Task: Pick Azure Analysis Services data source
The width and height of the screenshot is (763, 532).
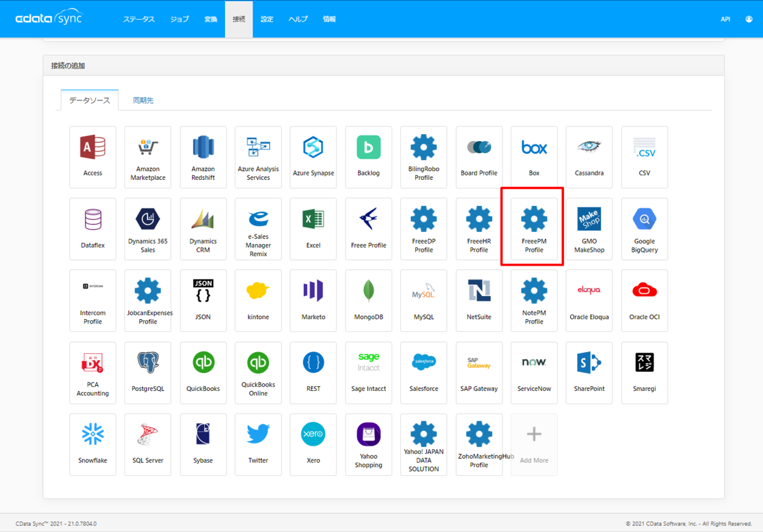Action: (x=258, y=157)
